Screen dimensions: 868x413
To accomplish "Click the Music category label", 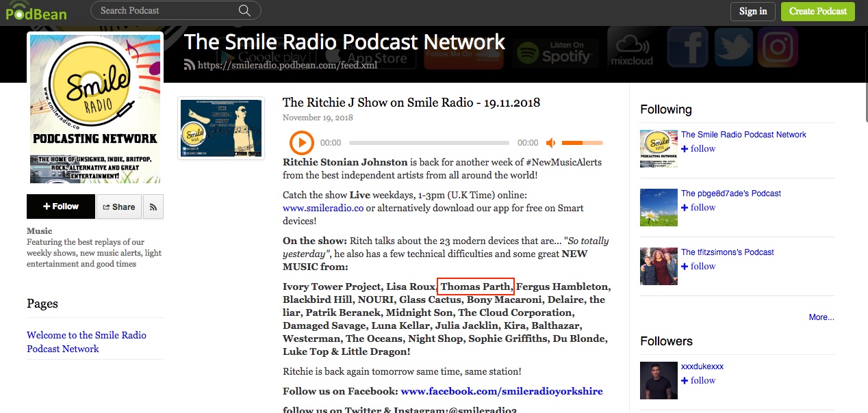I will pyautogui.click(x=40, y=231).
